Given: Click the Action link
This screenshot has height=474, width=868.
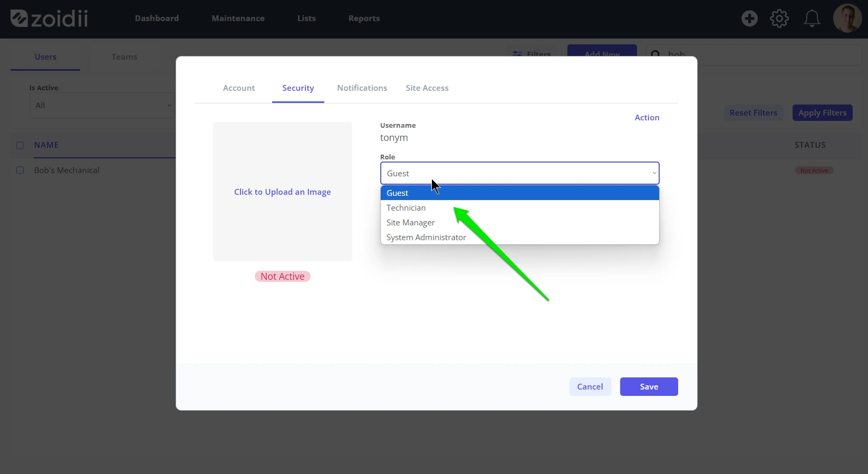Looking at the screenshot, I should (x=647, y=118).
